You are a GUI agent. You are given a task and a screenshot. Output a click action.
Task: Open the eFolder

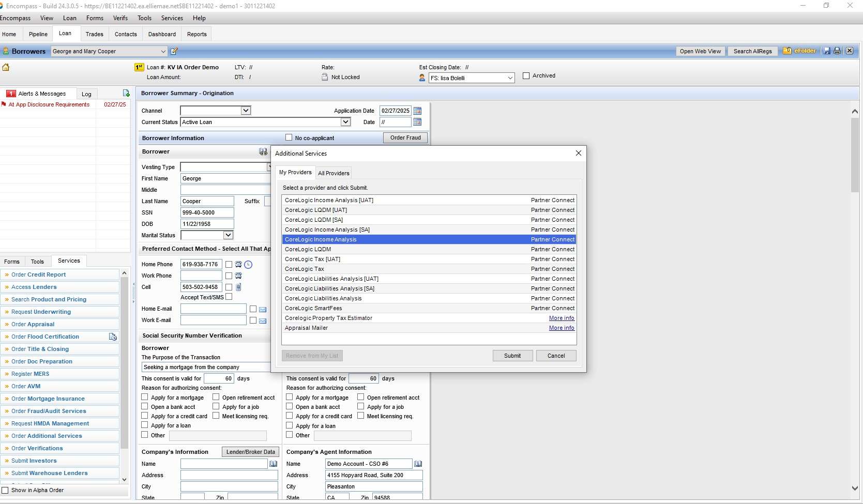point(799,51)
